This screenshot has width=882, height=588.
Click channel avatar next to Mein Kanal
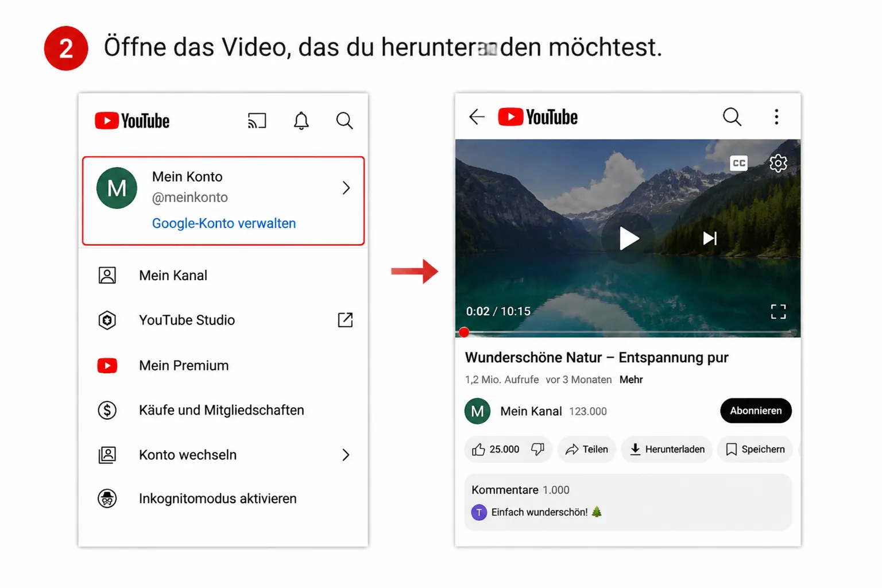[477, 411]
